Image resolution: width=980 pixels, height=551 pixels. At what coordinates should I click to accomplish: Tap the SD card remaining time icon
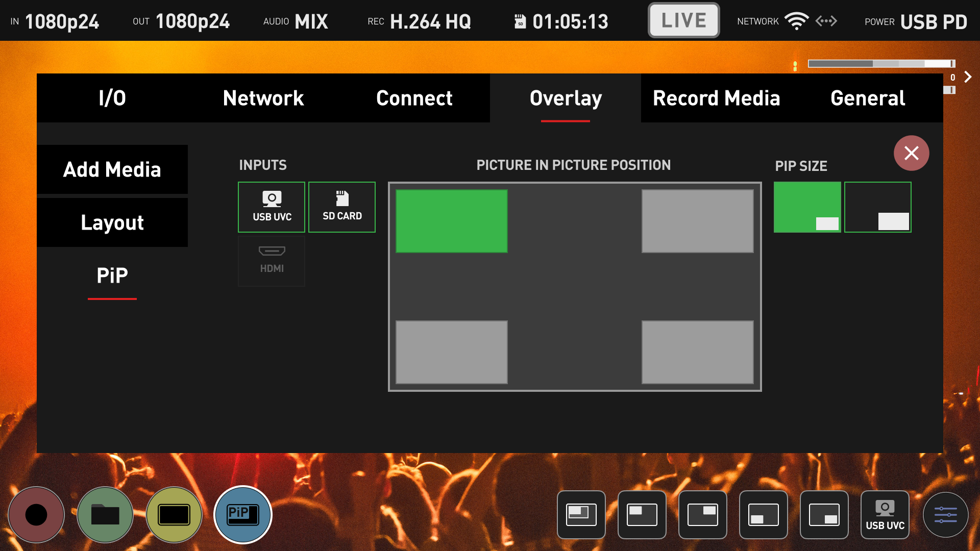520,21
